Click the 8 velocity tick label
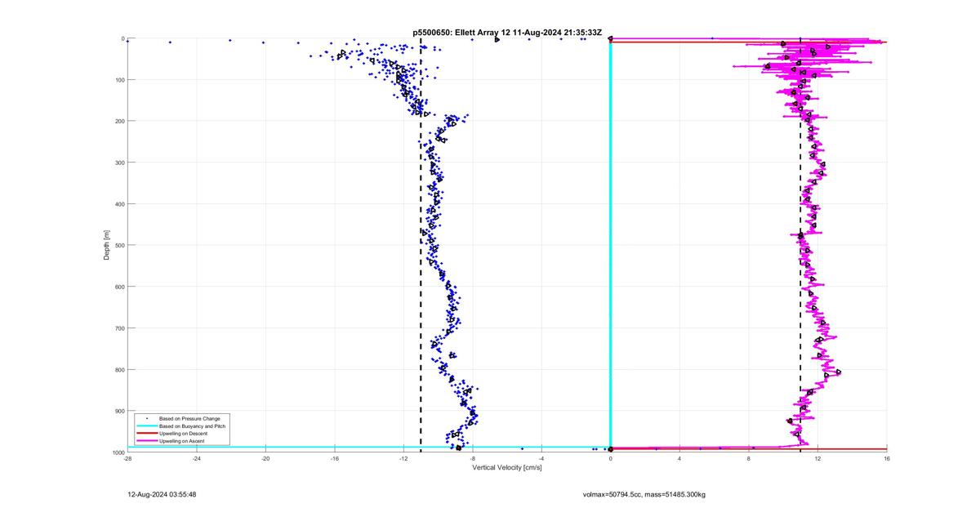Viewport: 980px width, 508px height. coord(749,458)
